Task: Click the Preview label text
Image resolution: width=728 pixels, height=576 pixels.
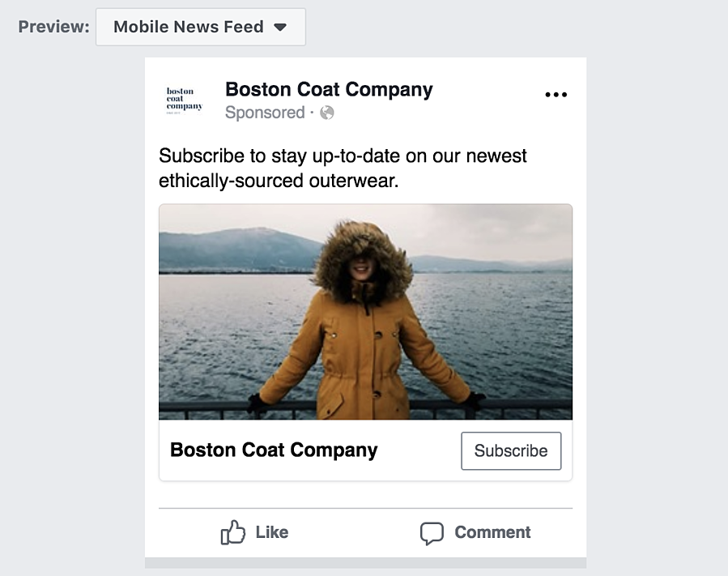Action: (x=53, y=27)
